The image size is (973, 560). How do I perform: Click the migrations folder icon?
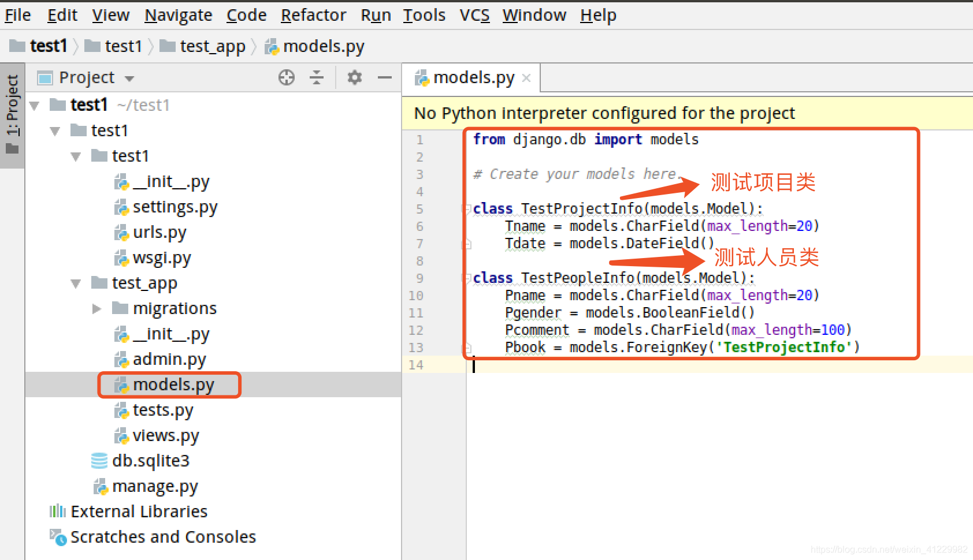pos(120,308)
